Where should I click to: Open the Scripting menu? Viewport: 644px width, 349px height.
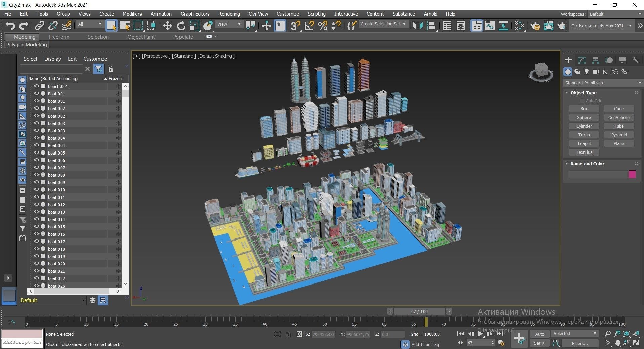pos(317,14)
